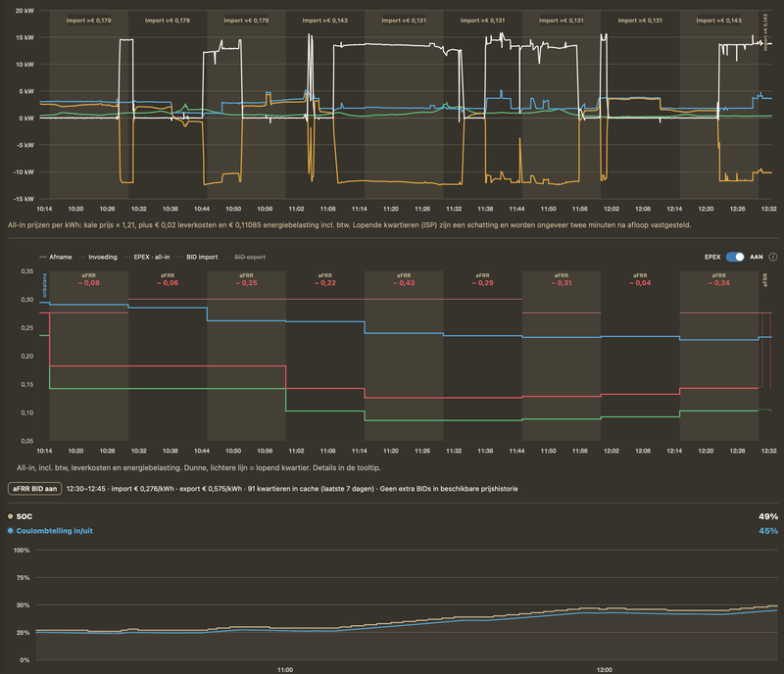Click the vertical 'onbalans' label
This screenshot has width=784, height=674.
44,285
